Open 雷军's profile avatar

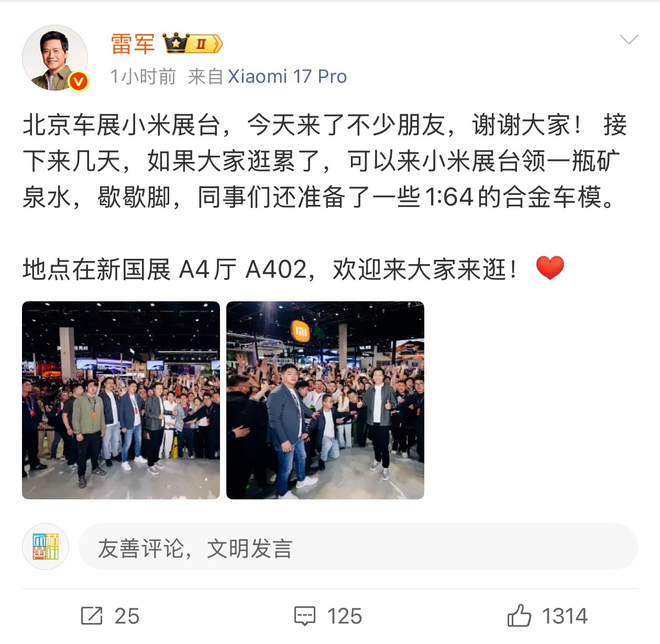54,58
